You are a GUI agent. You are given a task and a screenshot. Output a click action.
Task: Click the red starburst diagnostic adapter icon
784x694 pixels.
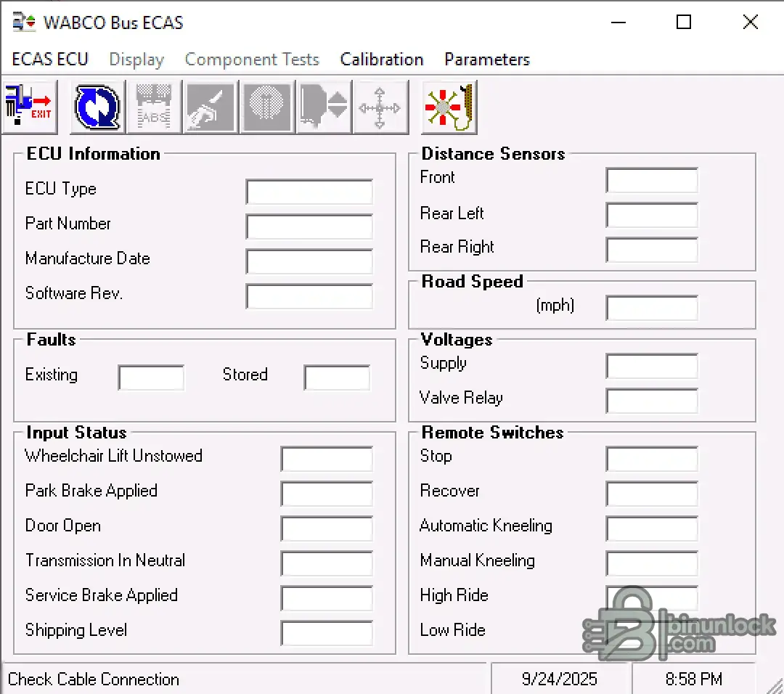pyautogui.click(x=449, y=107)
